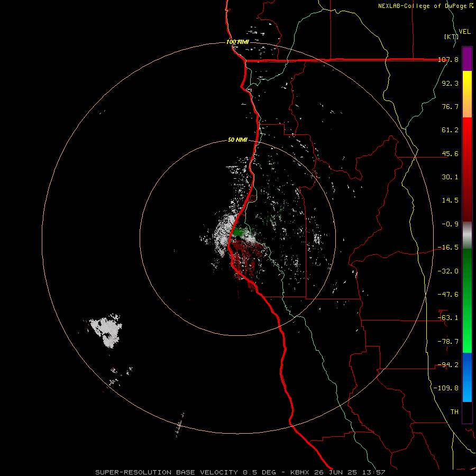Click the -94.2 scale value
Viewport: 476px width, 476px height.
tap(448, 365)
